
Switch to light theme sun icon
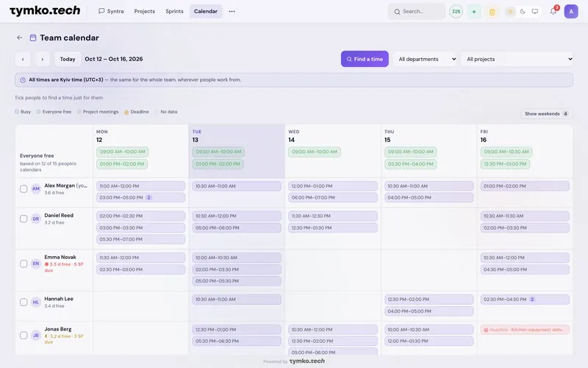pyautogui.click(x=510, y=12)
